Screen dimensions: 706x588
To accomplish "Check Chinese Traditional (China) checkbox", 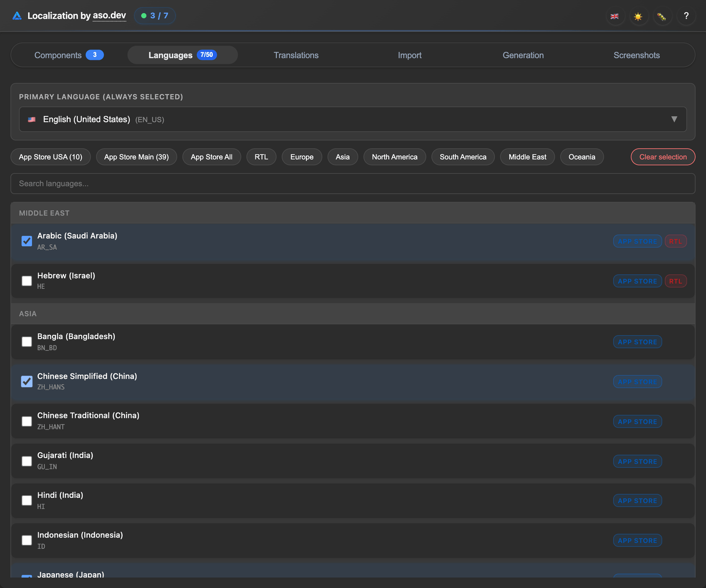I will pyautogui.click(x=27, y=421).
